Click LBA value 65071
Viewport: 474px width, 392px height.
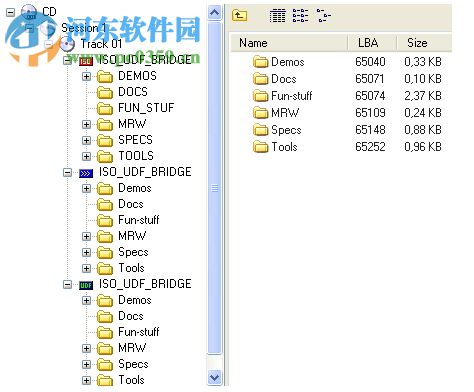click(370, 79)
